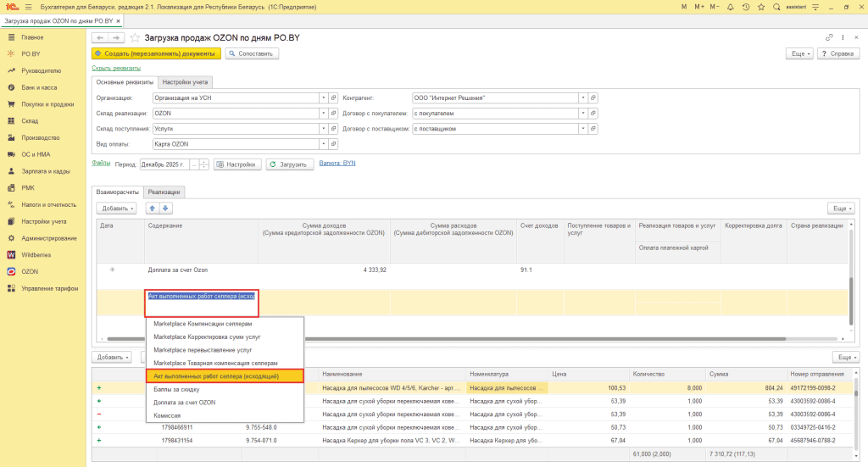Open Покупки и продажи section
Viewport: 868px width, 467px height.
tap(47, 104)
